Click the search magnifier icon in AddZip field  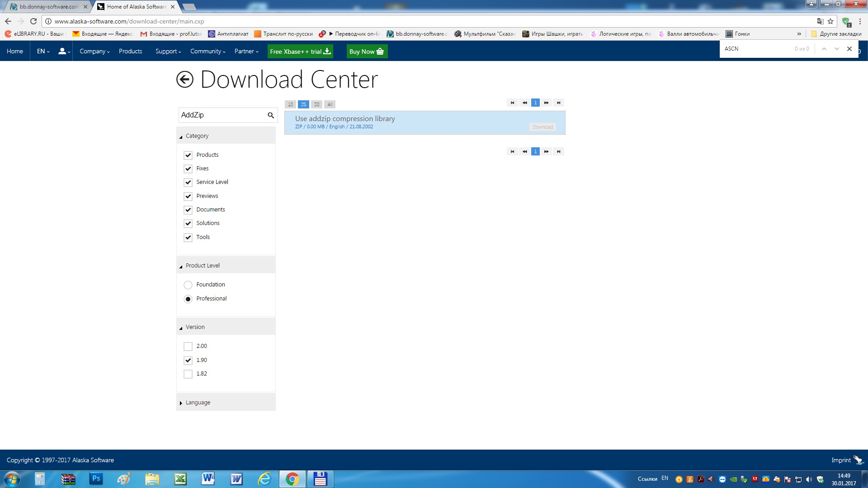pyautogui.click(x=270, y=115)
